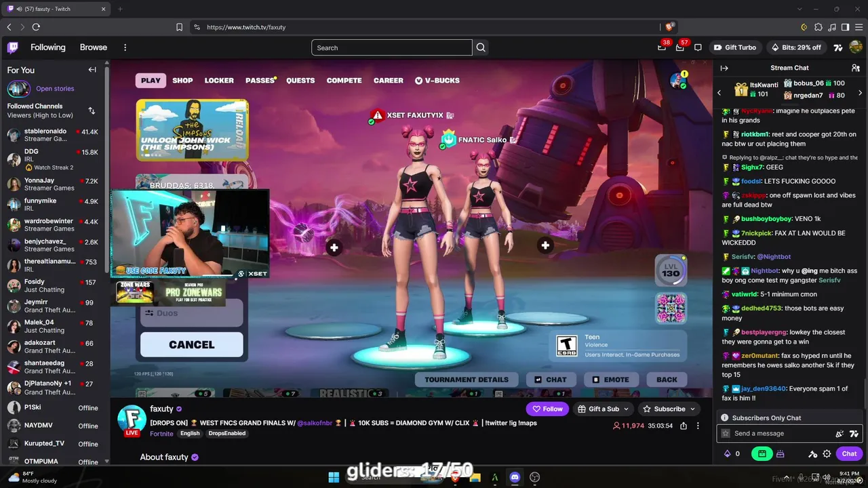Send message with the Chat button
This screenshot has width=868, height=488.
click(849, 453)
